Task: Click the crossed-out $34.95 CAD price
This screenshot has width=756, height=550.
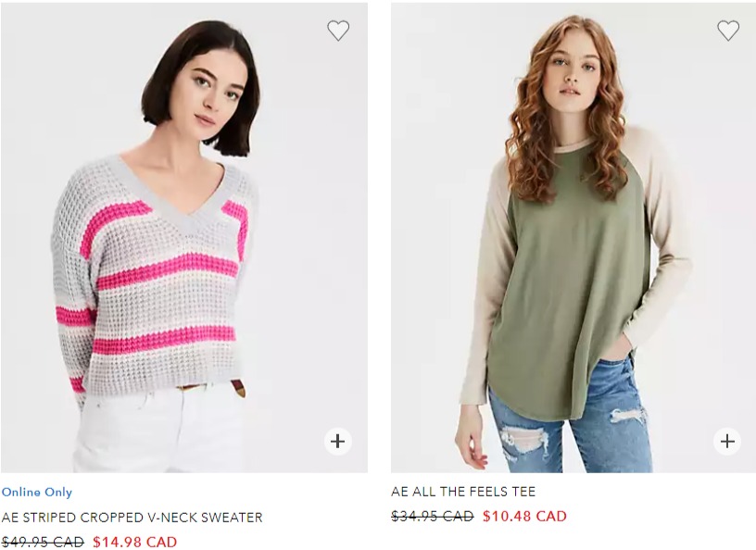Action: [433, 517]
